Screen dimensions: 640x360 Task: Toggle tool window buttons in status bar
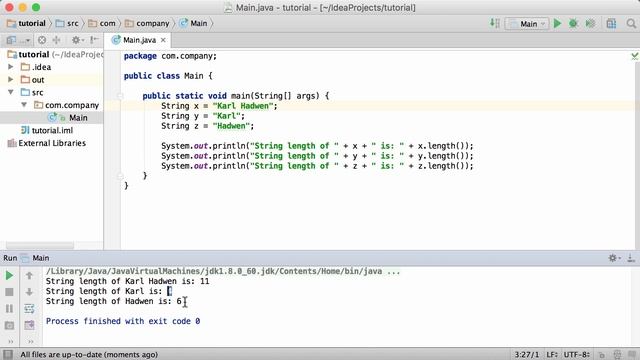(8, 354)
